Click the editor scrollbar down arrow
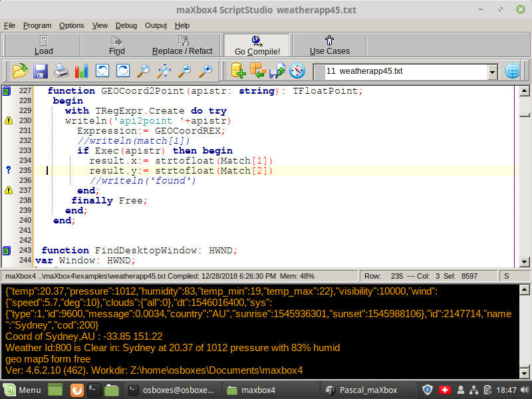Screen dimensions: 532x399 524,261
